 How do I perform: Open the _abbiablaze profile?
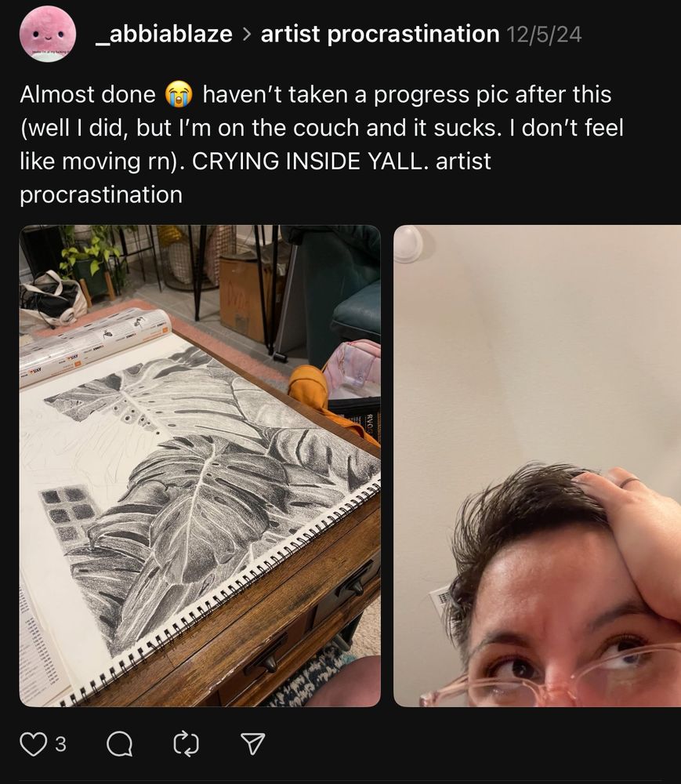pyautogui.click(x=165, y=34)
